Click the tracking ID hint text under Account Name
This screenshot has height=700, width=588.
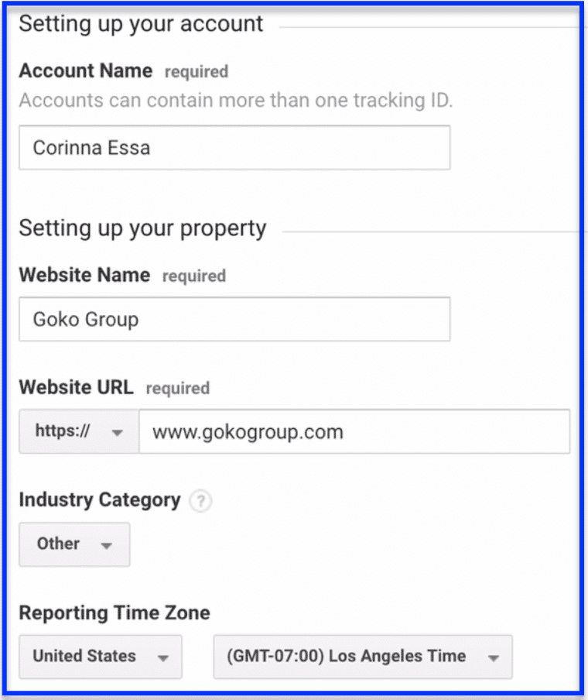click(x=235, y=101)
